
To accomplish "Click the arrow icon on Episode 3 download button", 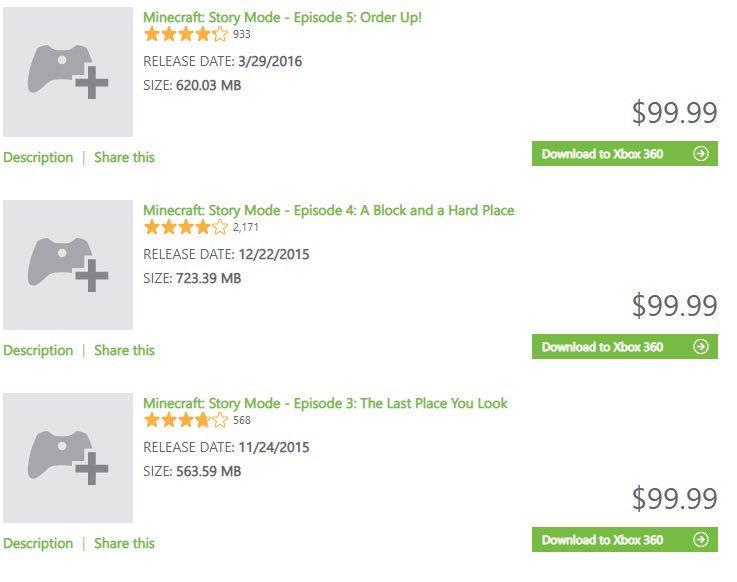I will pyautogui.click(x=701, y=540).
